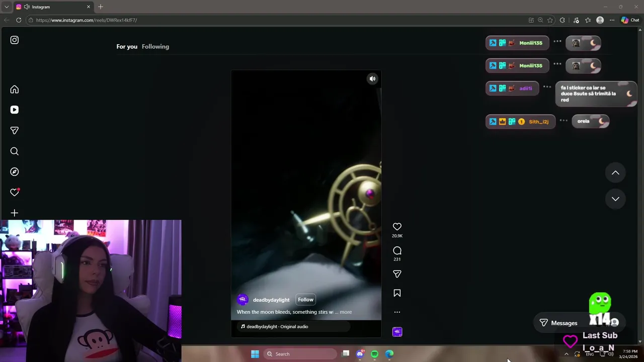This screenshot has height=362, width=644.
Task: Open Microsoft Edge taskbar icon
Action: [x=389, y=354]
